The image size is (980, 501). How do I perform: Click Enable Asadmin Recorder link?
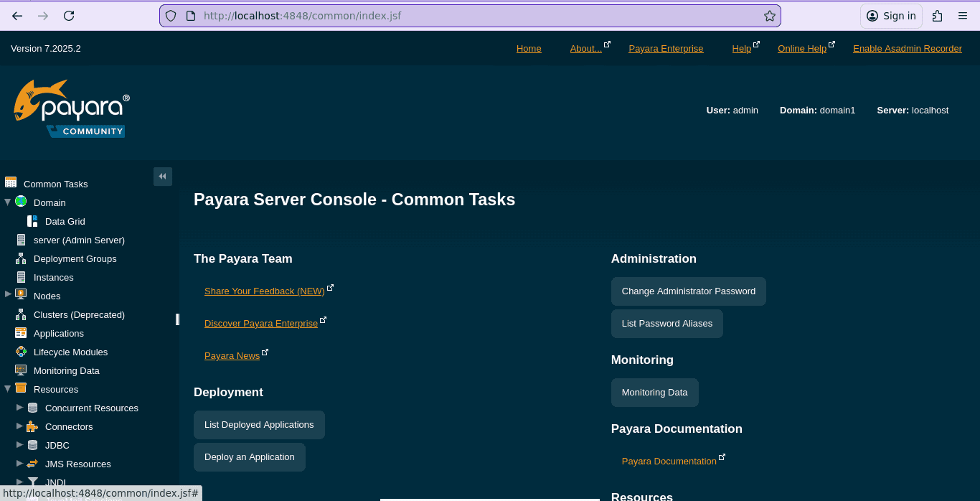(907, 49)
